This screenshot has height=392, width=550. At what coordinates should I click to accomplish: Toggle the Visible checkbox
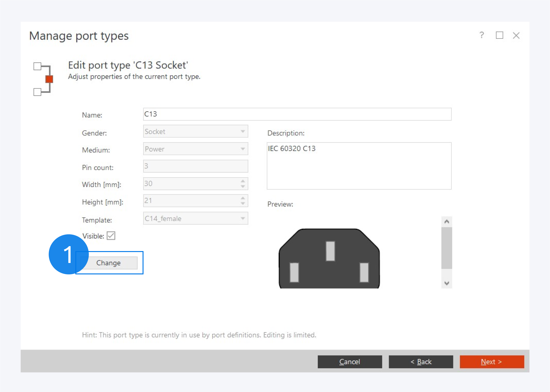[111, 235]
